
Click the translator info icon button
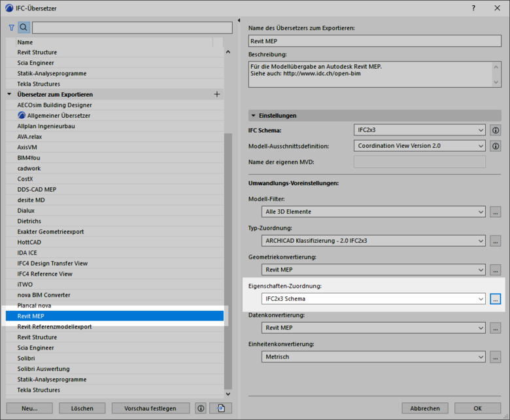coord(201,408)
